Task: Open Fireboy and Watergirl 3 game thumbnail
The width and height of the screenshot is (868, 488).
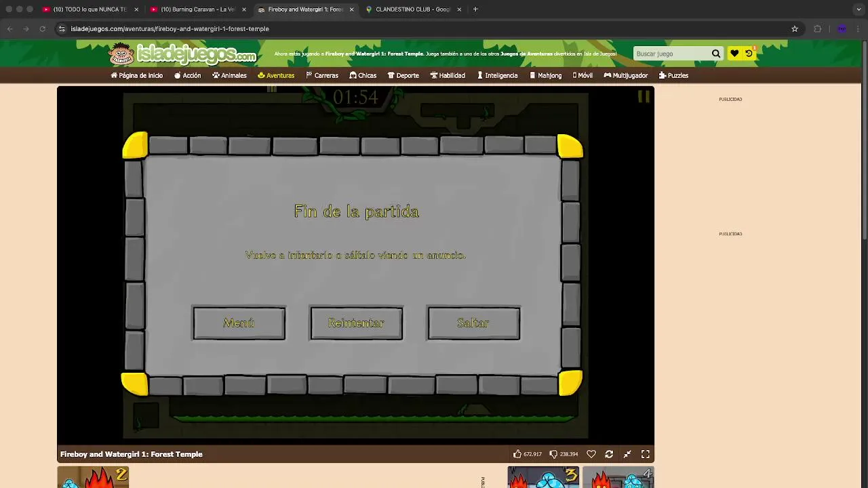Action: pyautogui.click(x=543, y=477)
